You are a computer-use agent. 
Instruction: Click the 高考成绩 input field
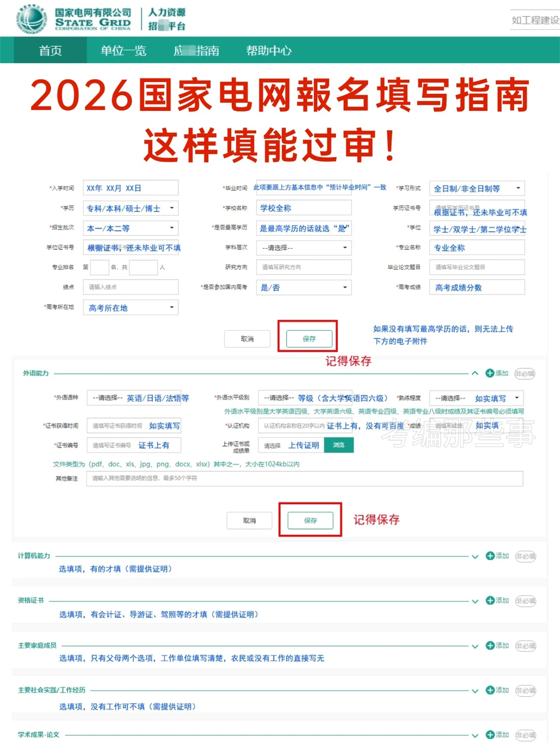[x=477, y=287]
